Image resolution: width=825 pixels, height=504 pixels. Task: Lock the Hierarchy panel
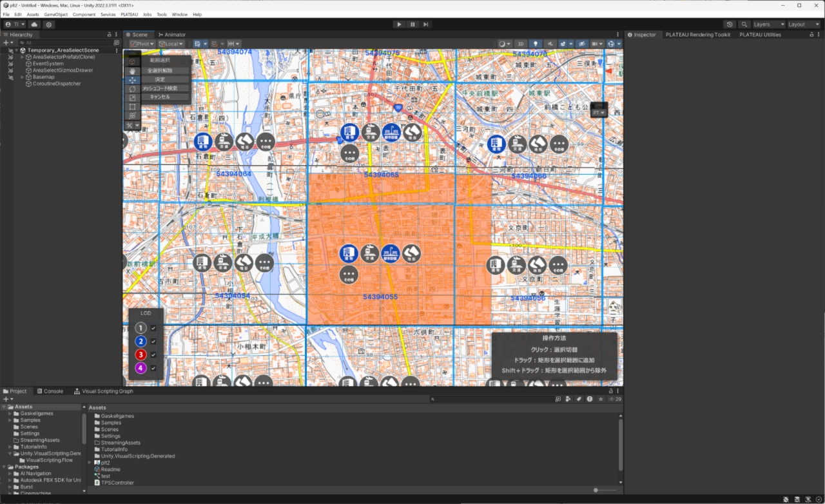tap(109, 34)
